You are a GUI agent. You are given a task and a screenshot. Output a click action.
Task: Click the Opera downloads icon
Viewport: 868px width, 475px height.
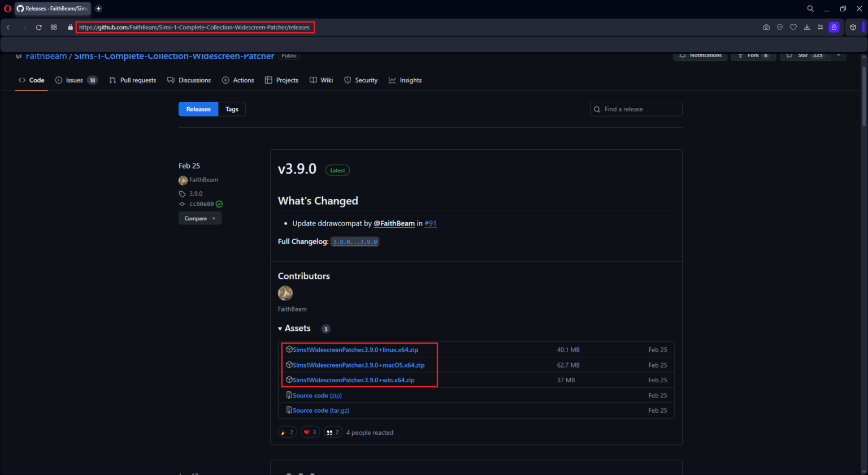pyautogui.click(x=806, y=27)
